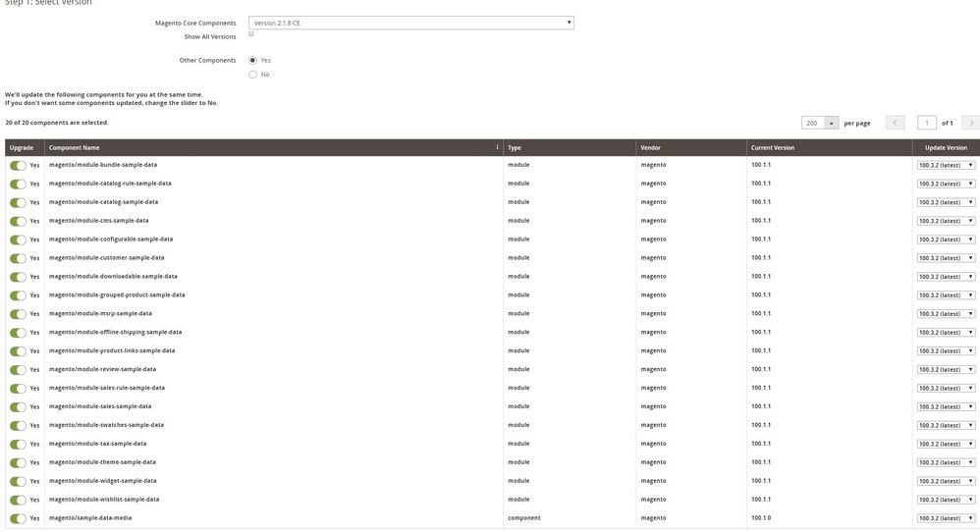Toggle upgrade for module-catalog-rule-sample-data
This screenshot has height=532, width=980.
[18, 185]
